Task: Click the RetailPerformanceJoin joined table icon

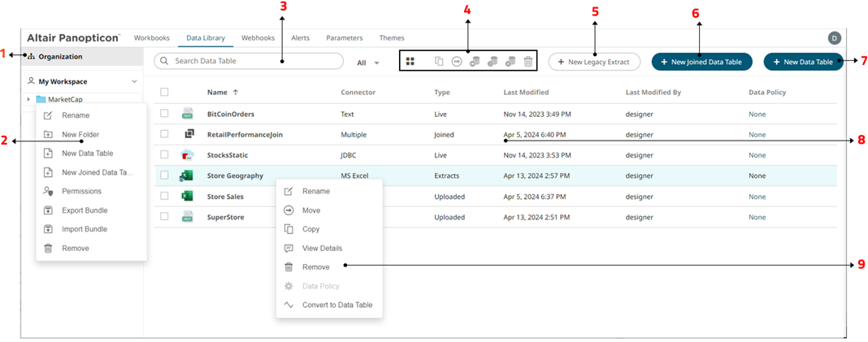Action: click(187, 134)
